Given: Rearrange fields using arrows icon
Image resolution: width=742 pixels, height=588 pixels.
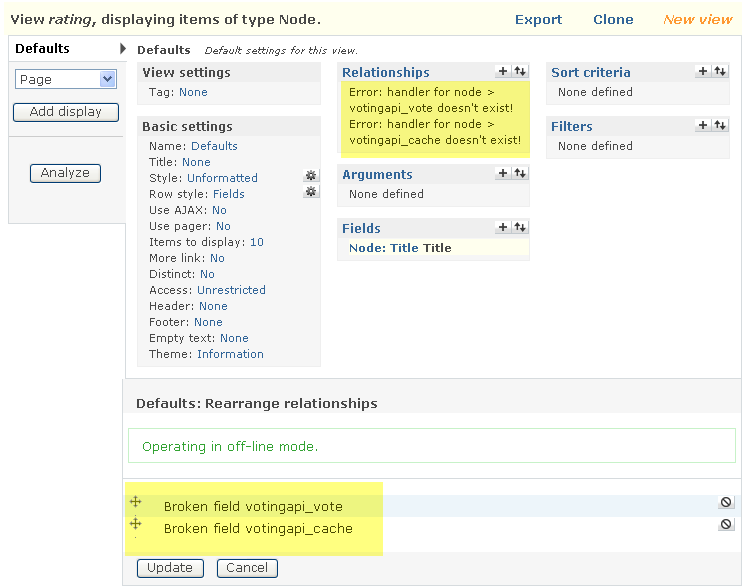Looking at the screenshot, I should point(520,228).
